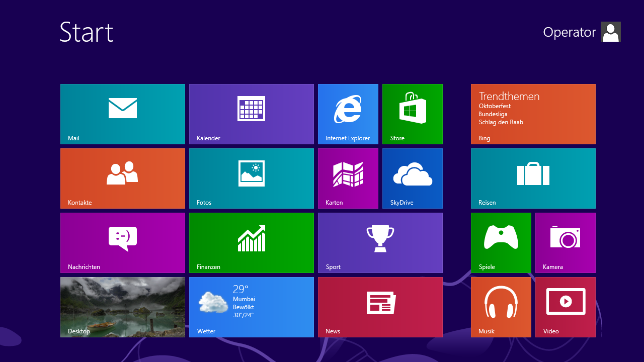644x362 pixels.
Task: Click the Internet Explorer tile label
Action: pos(348,138)
